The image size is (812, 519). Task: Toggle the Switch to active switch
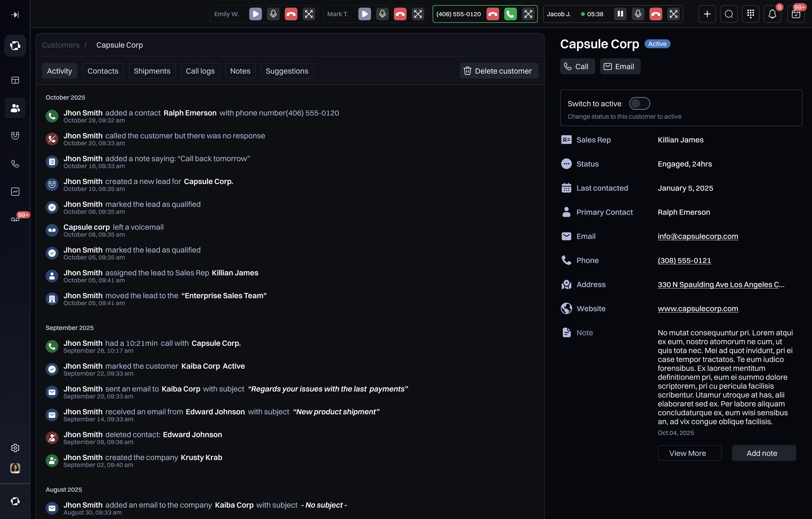639,103
